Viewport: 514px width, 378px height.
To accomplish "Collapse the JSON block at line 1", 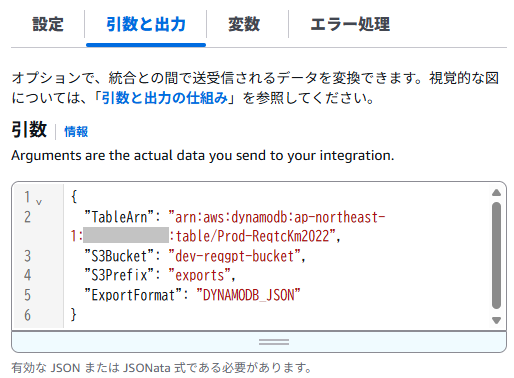I will (x=39, y=202).
